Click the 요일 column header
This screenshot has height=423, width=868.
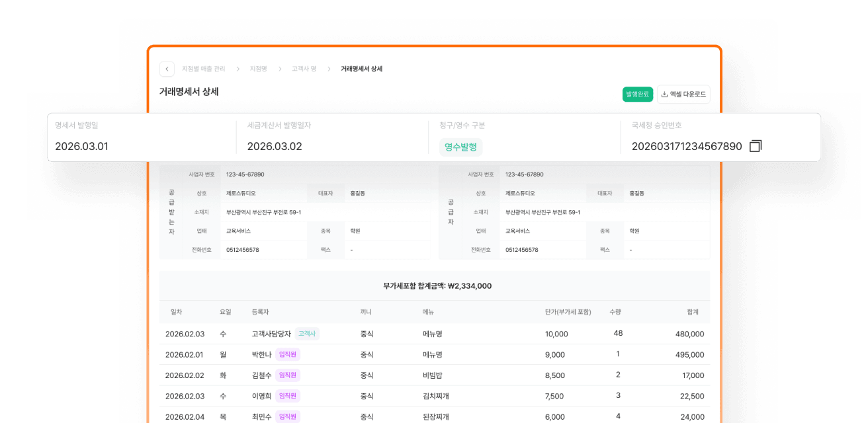pyautogui.click(x=226, y=312)
